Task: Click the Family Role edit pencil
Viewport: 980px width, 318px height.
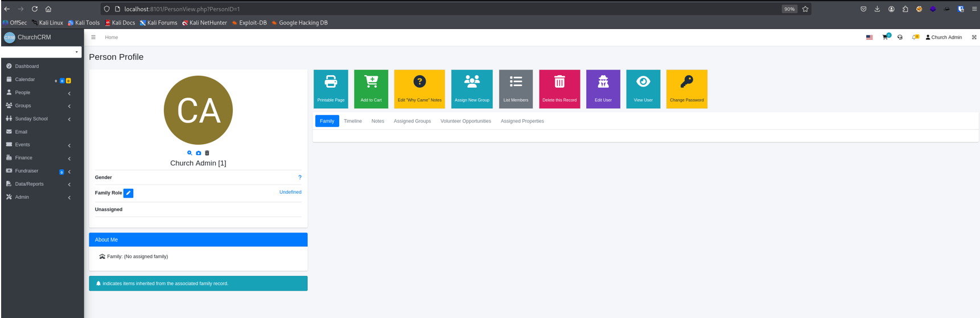Action: tap(129, 193)
